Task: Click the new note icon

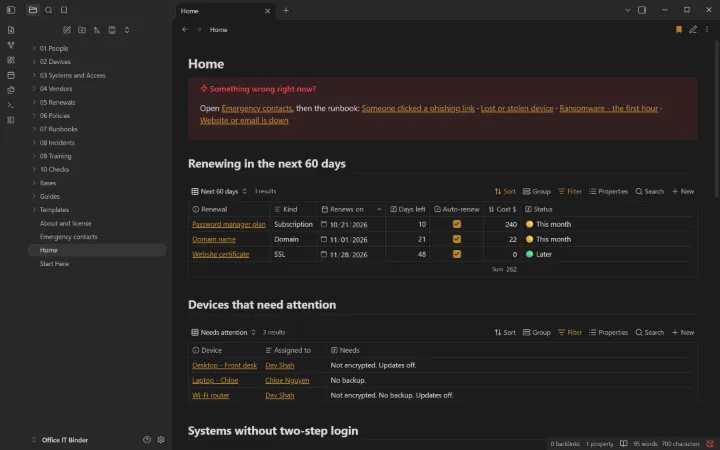Action: 67,30
